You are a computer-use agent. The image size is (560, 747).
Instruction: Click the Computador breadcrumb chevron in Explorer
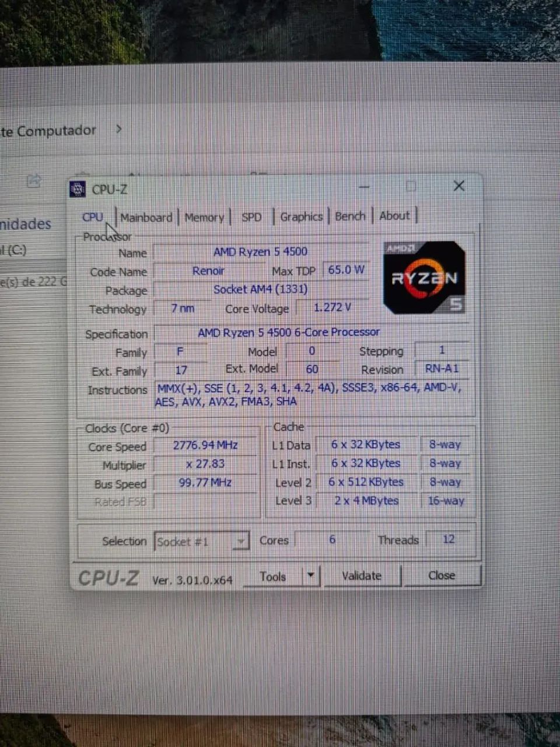[118, 129]
